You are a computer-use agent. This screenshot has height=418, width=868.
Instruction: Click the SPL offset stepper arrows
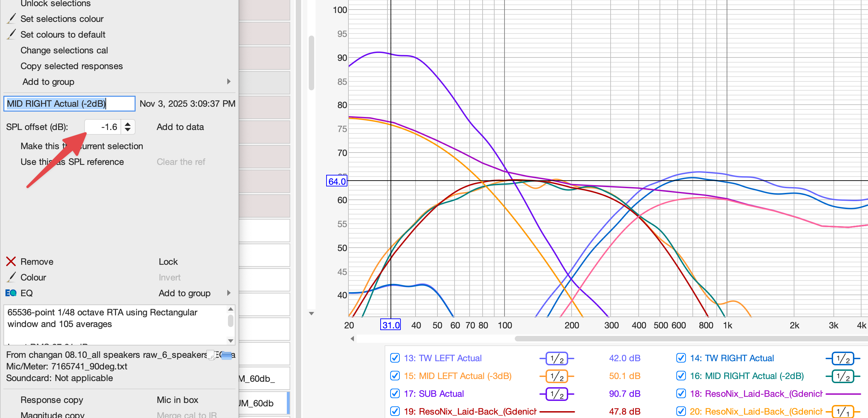pos(128,127)
